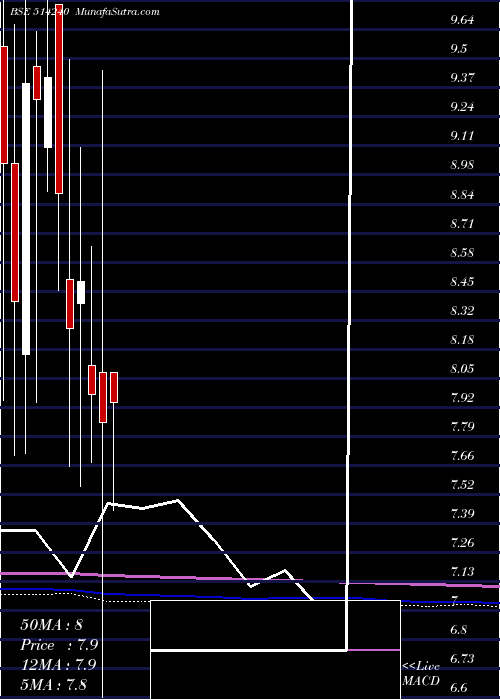Select the 8.45 price axis label
The width and height of the screenshot is (500, 700).
[462, 282]
